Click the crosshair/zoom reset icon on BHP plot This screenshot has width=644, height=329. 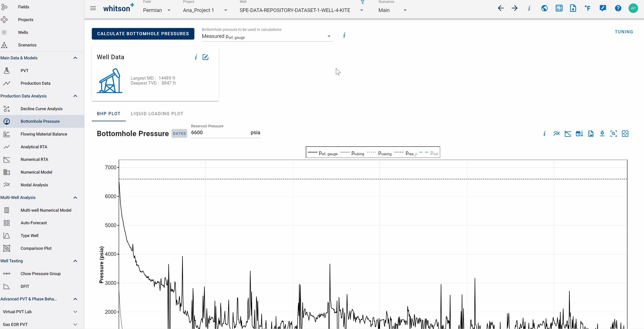point(613,133)
